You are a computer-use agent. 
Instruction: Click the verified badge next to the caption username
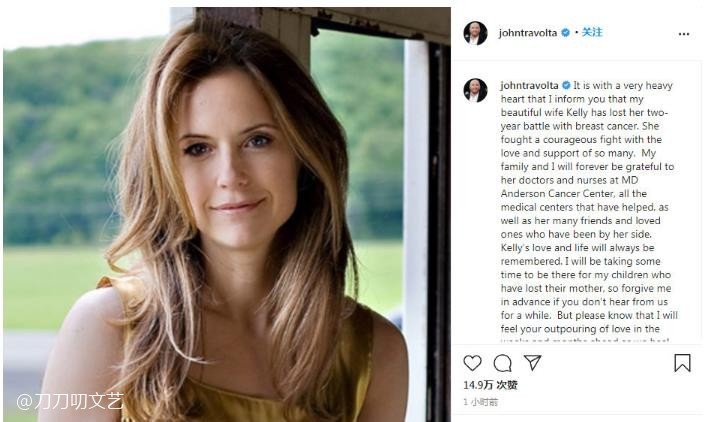(565, 85)
